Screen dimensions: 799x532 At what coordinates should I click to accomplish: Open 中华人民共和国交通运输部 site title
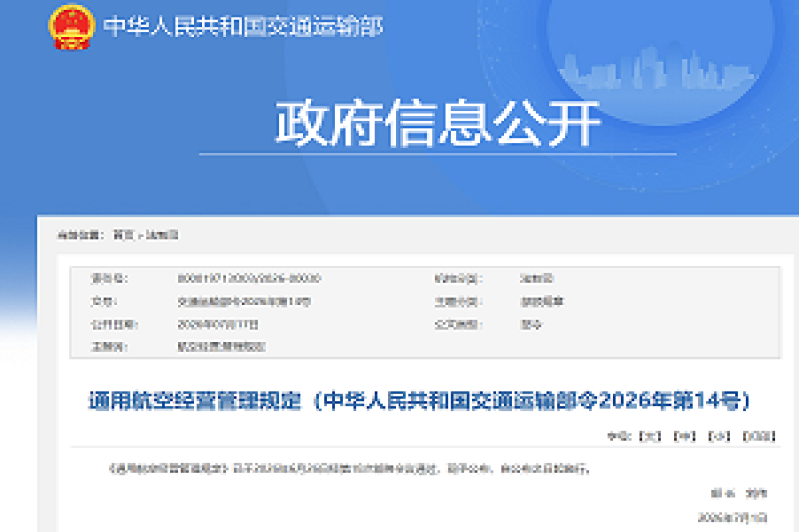click(x=243, y=26)
